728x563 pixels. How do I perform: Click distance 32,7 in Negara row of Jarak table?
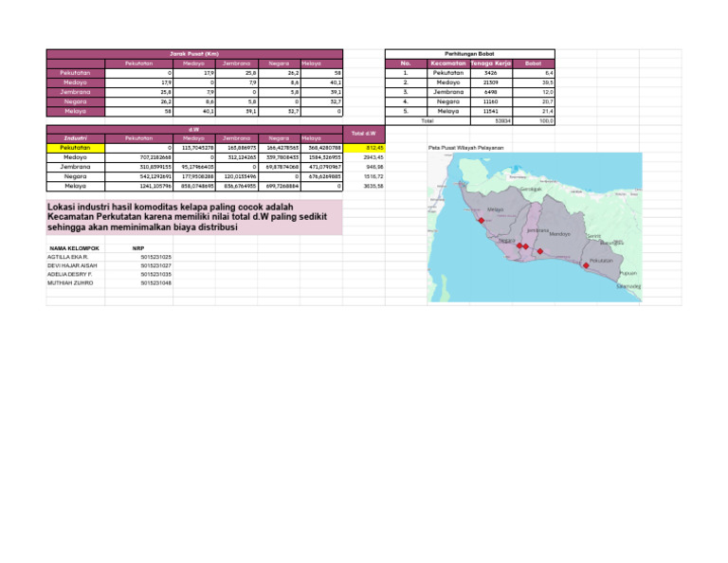(x=321, y=101)
